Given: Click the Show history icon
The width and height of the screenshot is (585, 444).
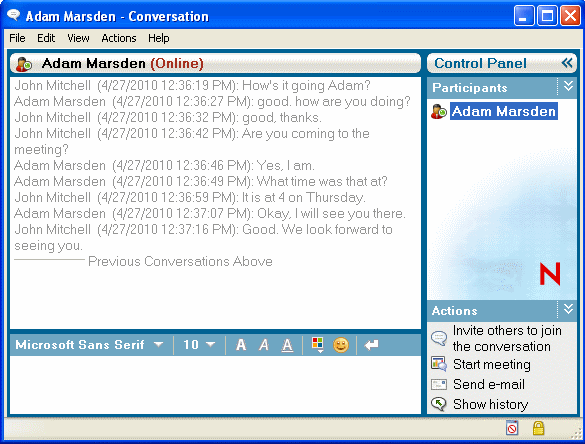Looking at the screenshot, I should [x=439, y=404].
